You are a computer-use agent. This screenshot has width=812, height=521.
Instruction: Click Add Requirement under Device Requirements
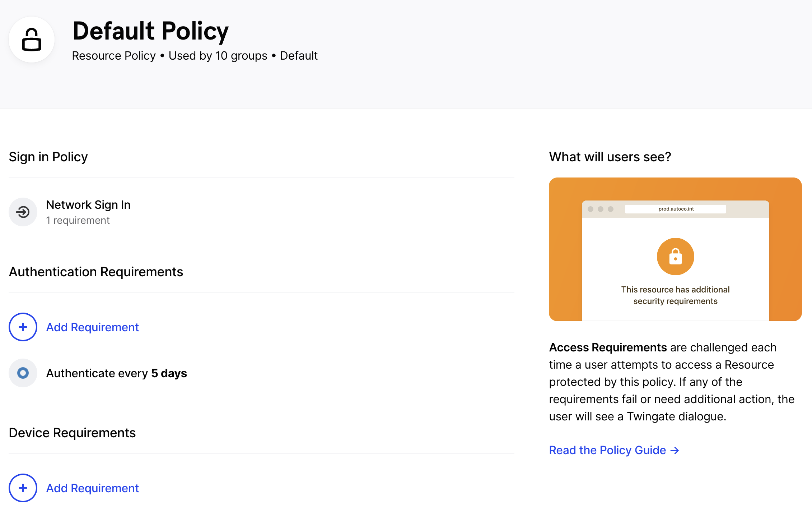coord(92,488)
